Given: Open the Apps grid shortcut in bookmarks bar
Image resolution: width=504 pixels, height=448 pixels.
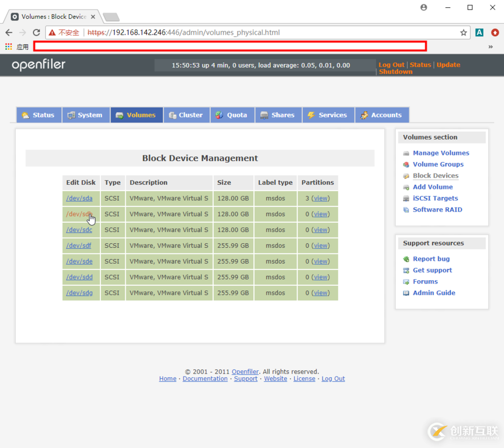Looking at the screenshot, I should click(x=9, y=47).
